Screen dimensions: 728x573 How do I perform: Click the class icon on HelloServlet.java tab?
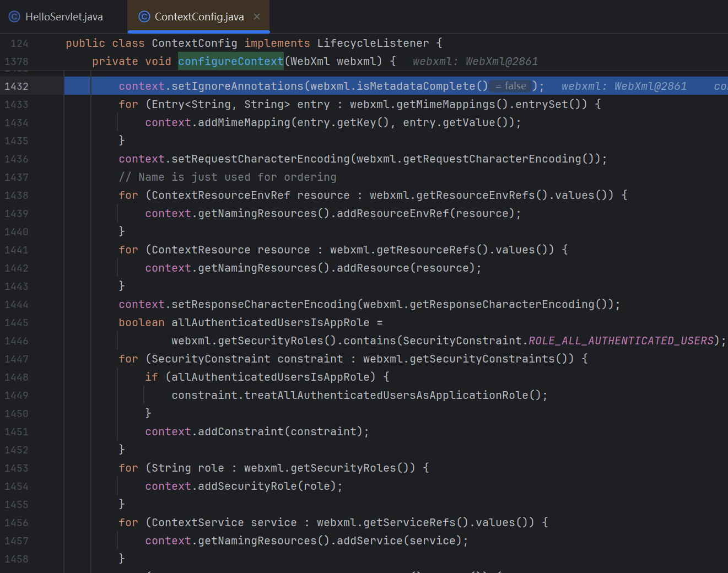tap(14, 17)
